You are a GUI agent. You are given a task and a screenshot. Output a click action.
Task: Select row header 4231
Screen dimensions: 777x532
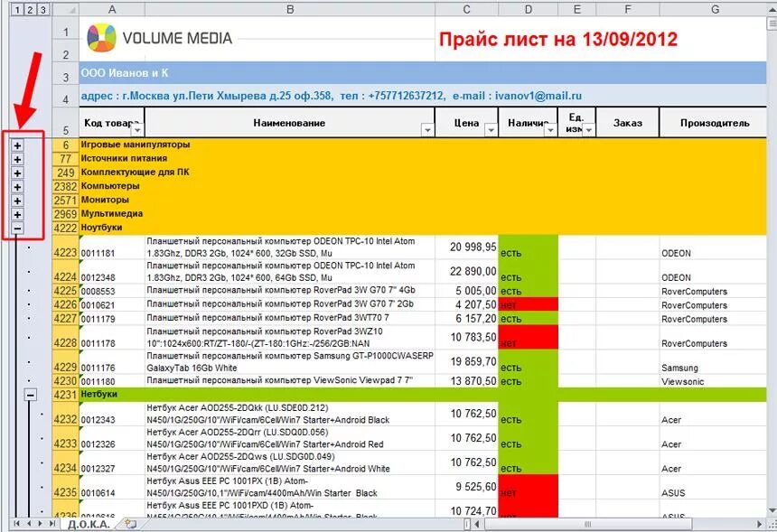pos(65,395)
